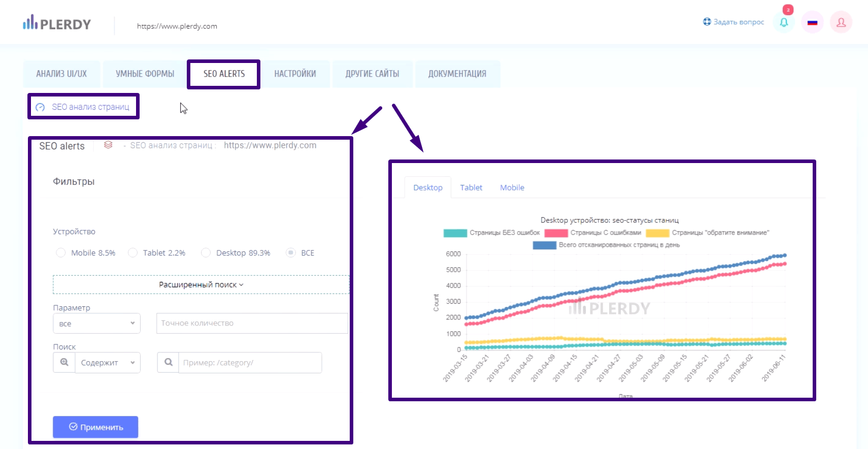Toggle the yellow 'обратите внимание' legend swatch
The width and height of the screenshot is (868, 449).
tap(657, 233)
